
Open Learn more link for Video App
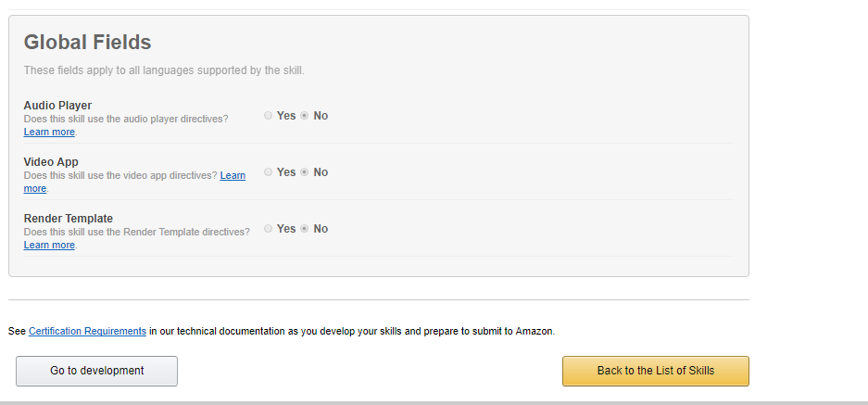pyautogui.click(x=233, y=176)
